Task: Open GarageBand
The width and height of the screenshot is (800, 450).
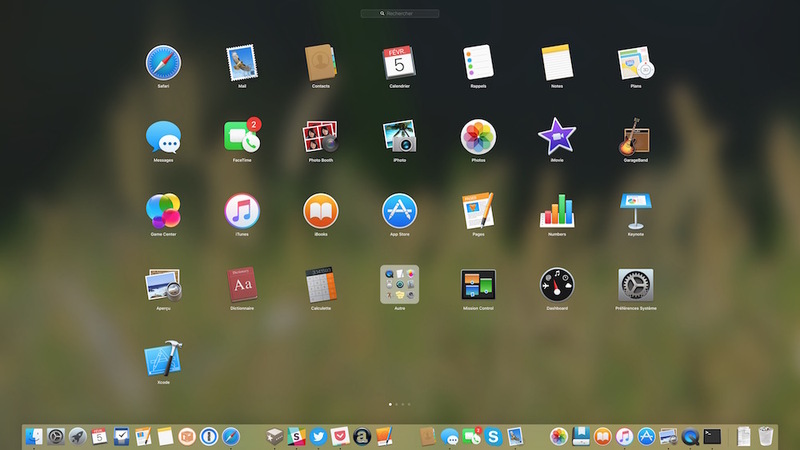Action: tap(636, 137)
